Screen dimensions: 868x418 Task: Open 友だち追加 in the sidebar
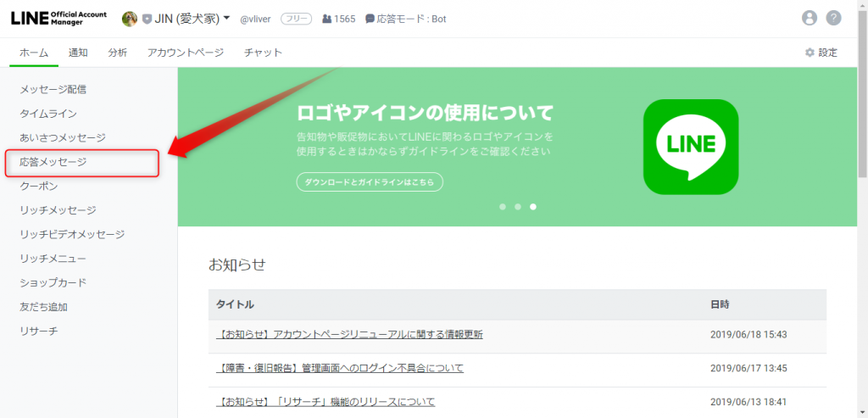pos(43,307)
